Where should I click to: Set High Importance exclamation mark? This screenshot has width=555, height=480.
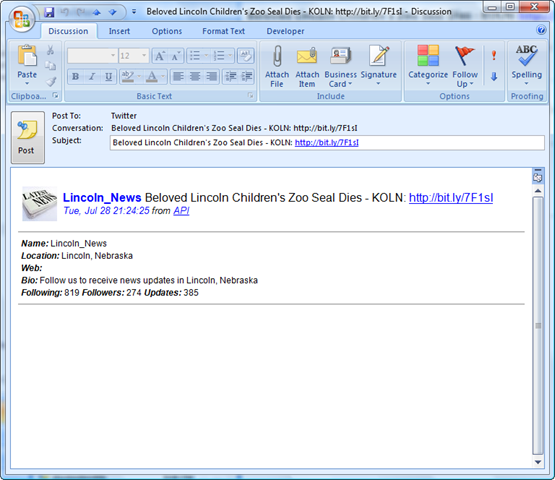coord(494,56)
